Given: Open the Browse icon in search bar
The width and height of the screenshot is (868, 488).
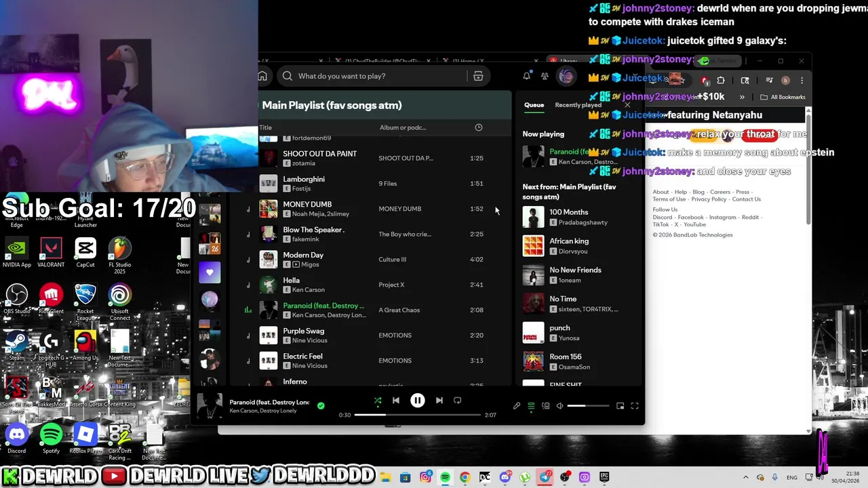Looking at the screenshot, I should coord(478,76).
